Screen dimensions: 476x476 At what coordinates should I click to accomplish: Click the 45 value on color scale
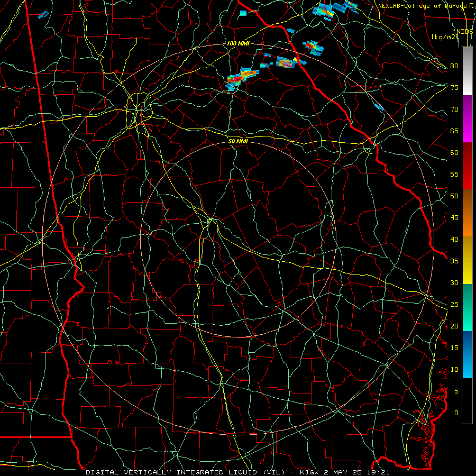pos(454,218)
